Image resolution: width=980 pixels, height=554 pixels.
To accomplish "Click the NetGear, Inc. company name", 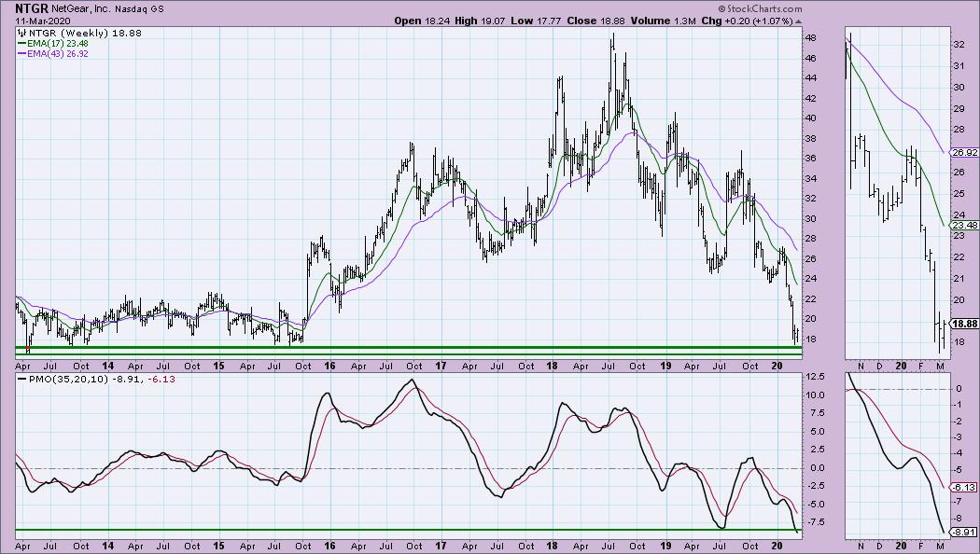I will click(81, 9).
